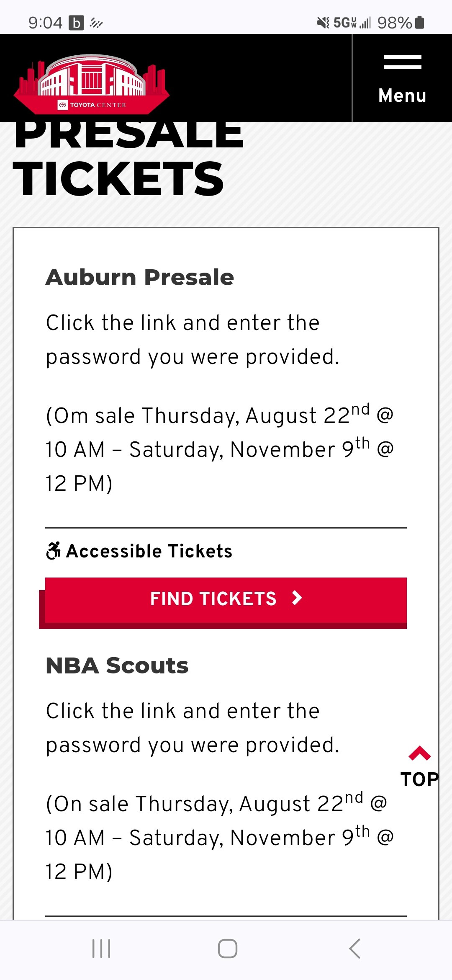The height and width of the screenshot is (980, 452).
Task: Open the Accessible Tickets link
Action: tap(139, 551)
